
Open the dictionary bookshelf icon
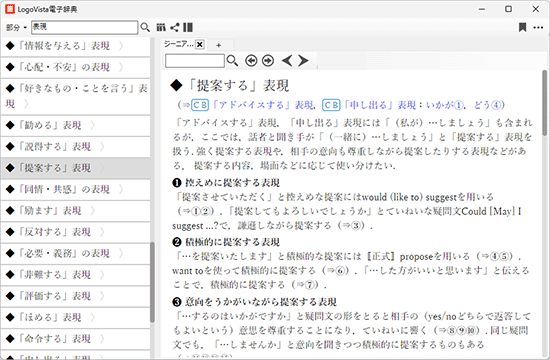pyautogui.click(x=161, y=27)
